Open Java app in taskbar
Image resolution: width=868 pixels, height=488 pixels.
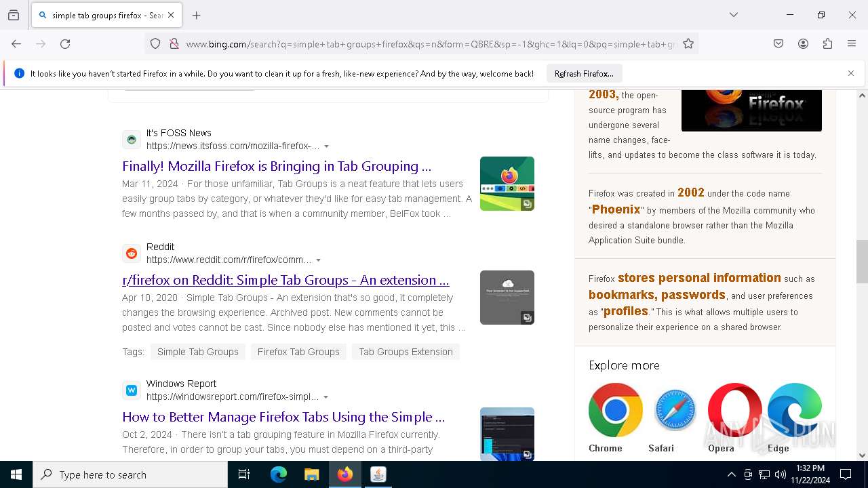378,474
